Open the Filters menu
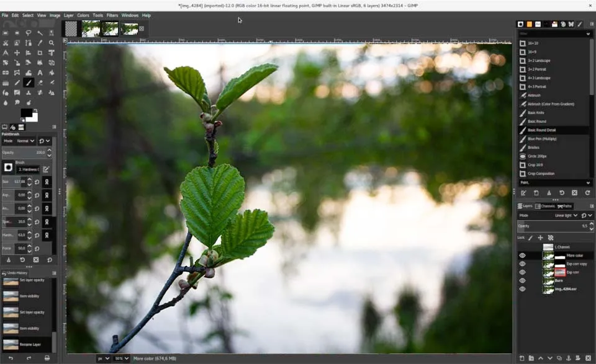Viewport: 596px width, 364px height. (x=112, y=15)
